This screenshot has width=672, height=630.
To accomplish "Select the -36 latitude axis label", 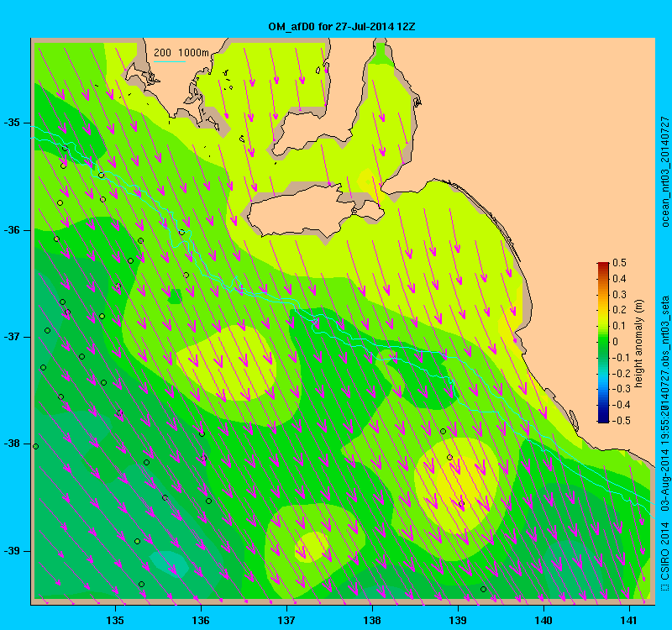I will 12,230.
